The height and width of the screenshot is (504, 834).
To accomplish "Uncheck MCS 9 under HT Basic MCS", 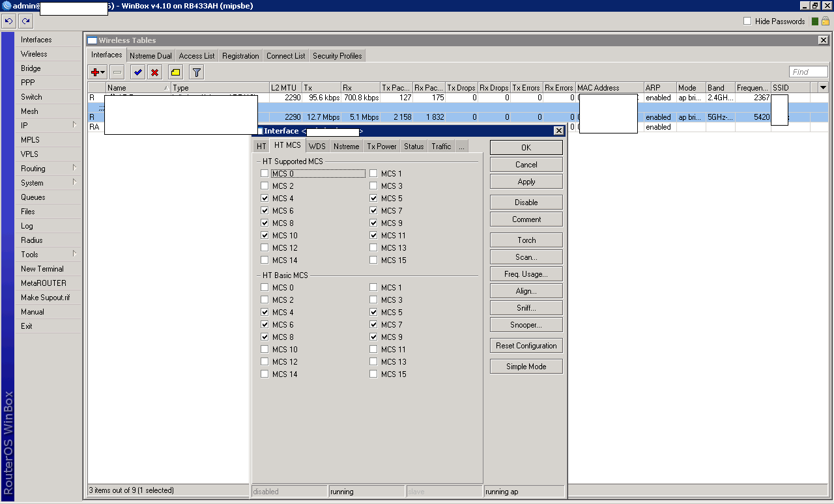I will pyautogui.click(x=373, y=337).
